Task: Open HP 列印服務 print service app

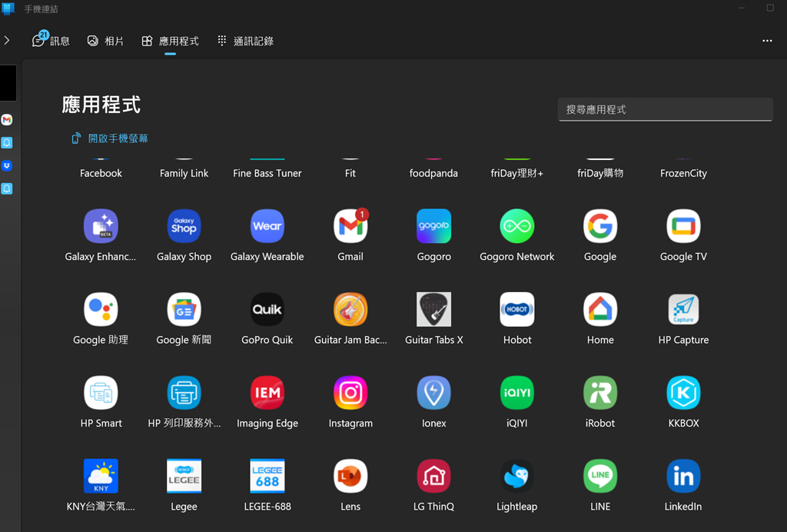Action: click(184, 393)
